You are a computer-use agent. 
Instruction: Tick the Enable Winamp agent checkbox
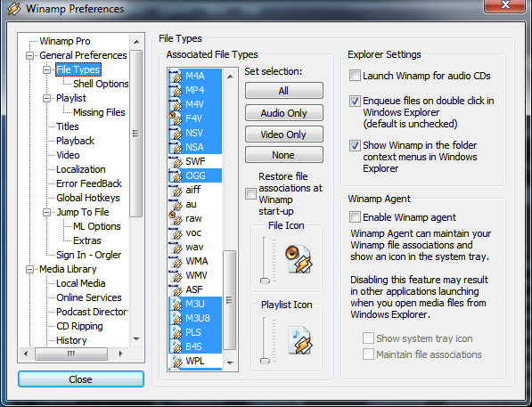pyautogui.click(x=355, y=217)
